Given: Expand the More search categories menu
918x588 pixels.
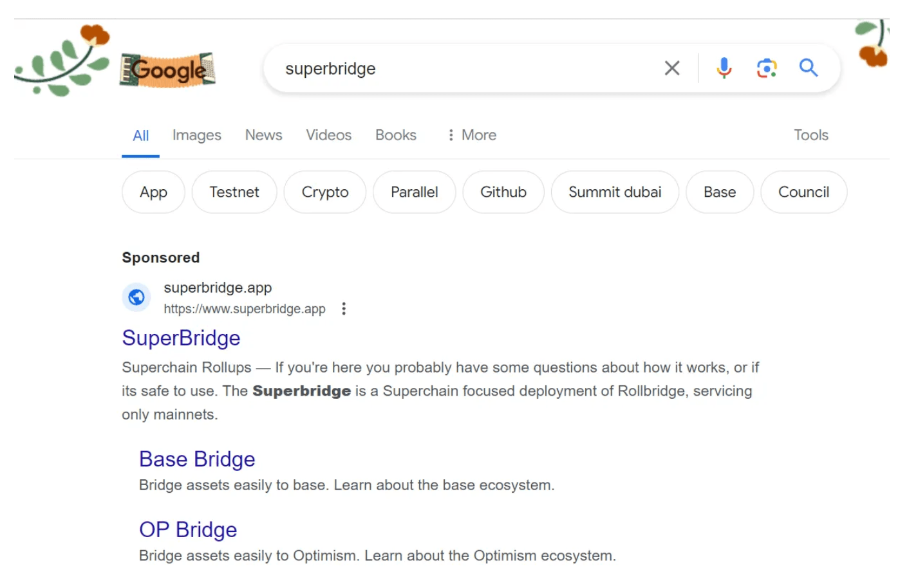Looking at the screenshot, I should point(472,135).
